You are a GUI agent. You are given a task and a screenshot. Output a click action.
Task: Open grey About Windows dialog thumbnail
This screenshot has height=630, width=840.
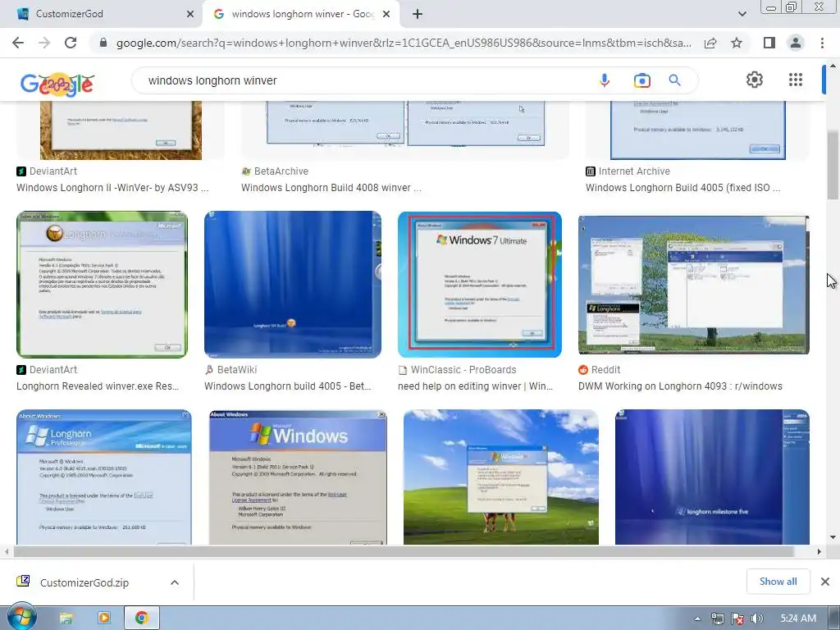(298, 477)
